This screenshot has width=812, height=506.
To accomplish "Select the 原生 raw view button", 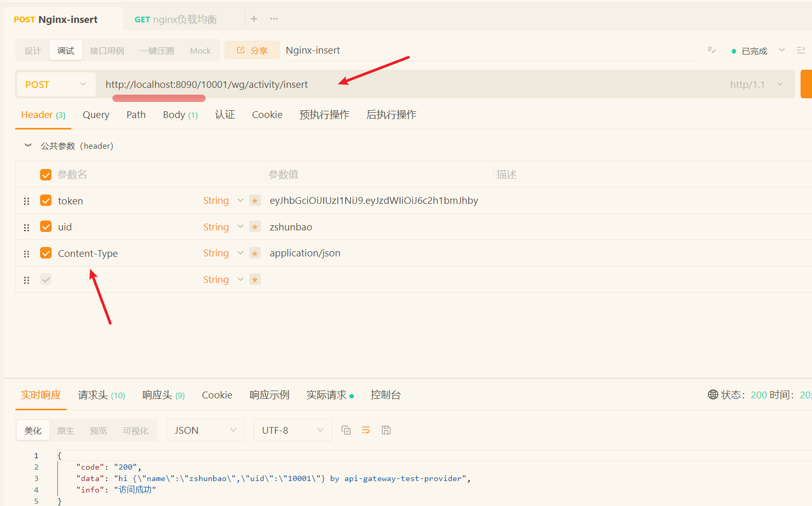I will click(x=66, y=431).
